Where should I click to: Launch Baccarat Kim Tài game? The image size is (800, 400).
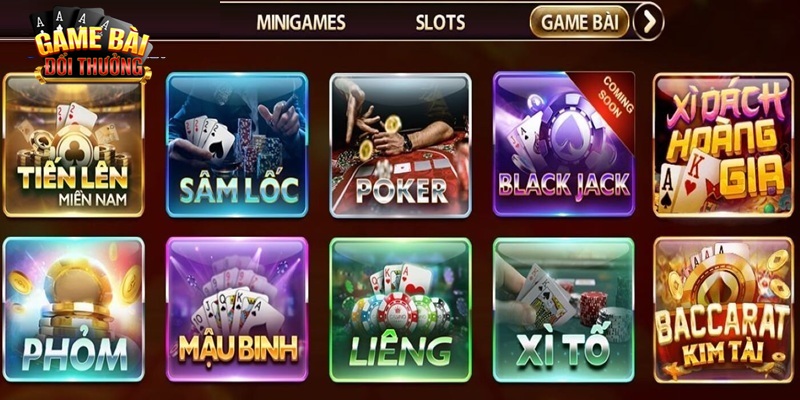(x=723, y=310)
